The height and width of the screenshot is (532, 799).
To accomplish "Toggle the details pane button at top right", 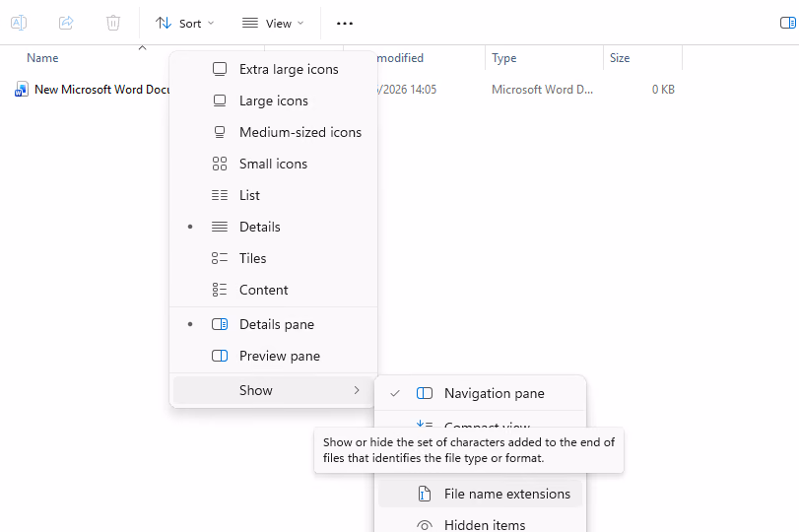I will [x=788, y=23].
